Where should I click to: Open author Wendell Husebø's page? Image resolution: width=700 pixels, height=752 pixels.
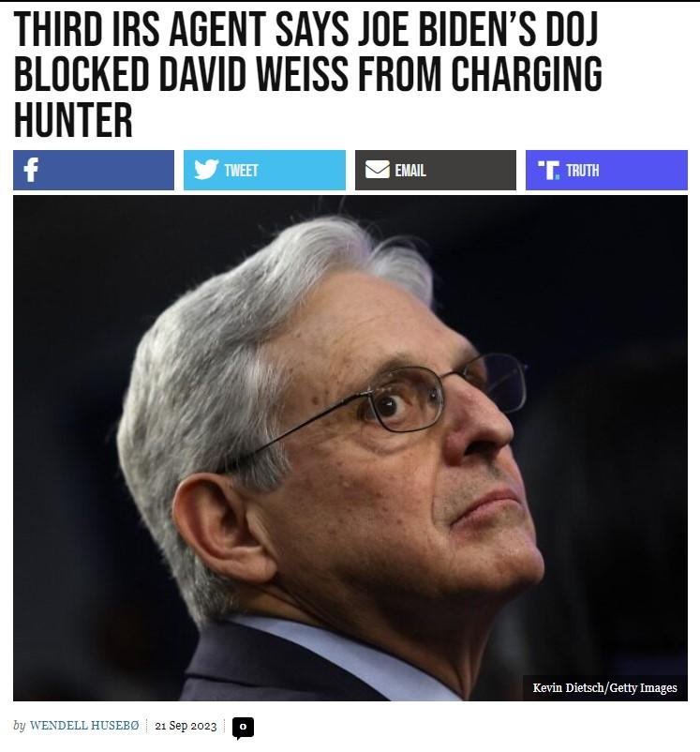tap(84, 726)
